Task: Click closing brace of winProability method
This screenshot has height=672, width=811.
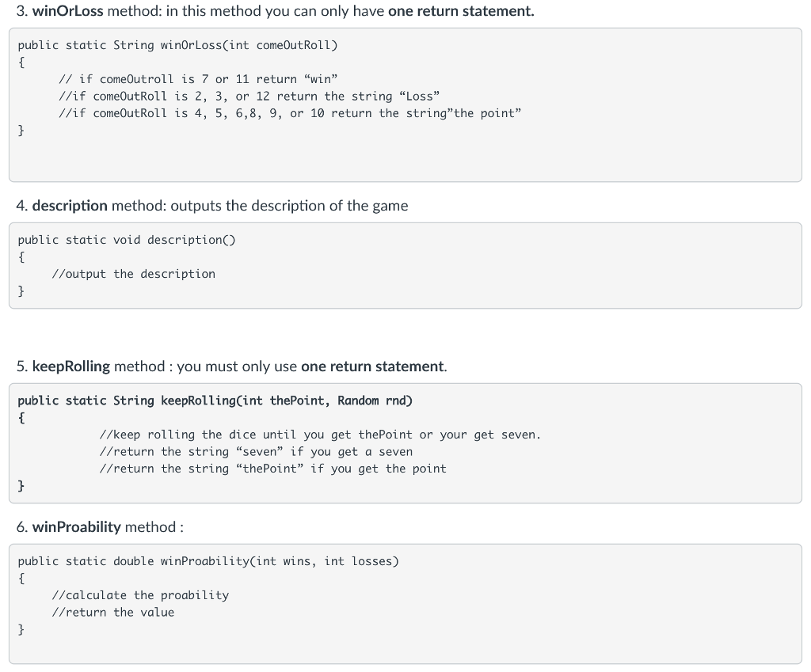Action: coord(21,630)
